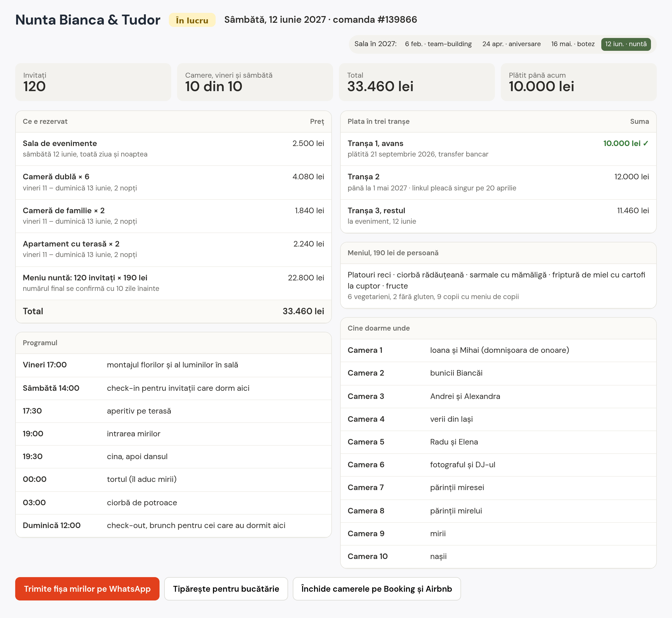The width and height of the screenshot is (672, 618).
Task: Open the Total 33.460 lei card
Action: [417, 82]
